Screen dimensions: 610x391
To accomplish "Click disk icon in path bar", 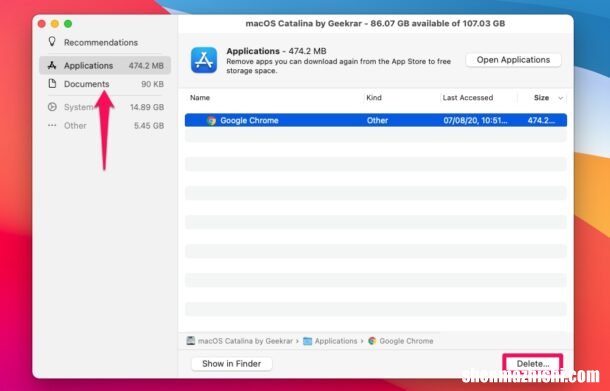I will tap(191, 341).
